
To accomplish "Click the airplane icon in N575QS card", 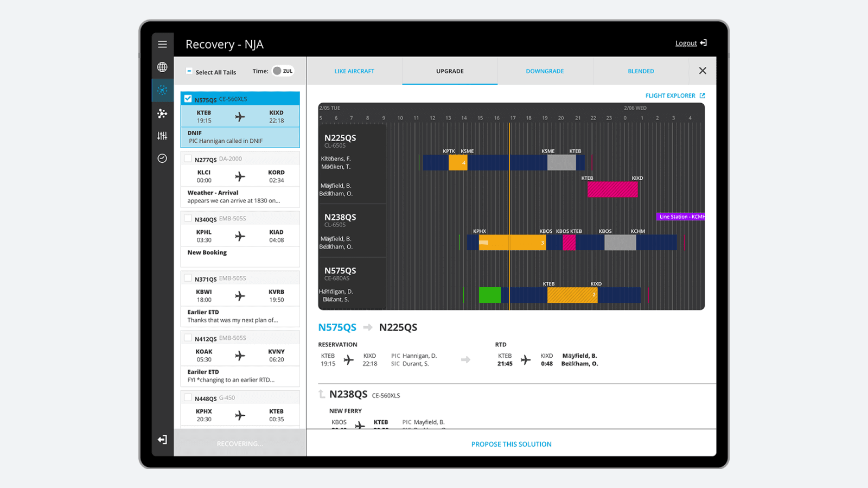I will tap(240, 117).
